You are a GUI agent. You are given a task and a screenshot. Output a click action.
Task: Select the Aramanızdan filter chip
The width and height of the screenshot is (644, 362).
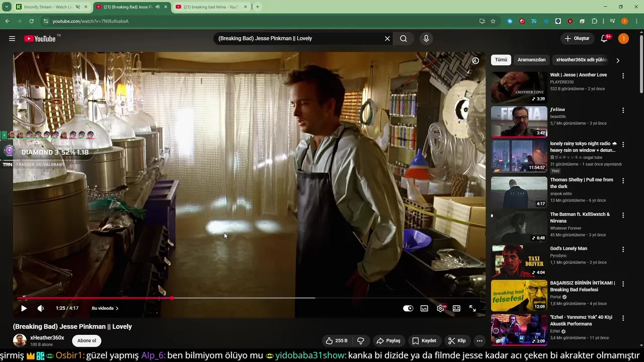tap(532, 60)
